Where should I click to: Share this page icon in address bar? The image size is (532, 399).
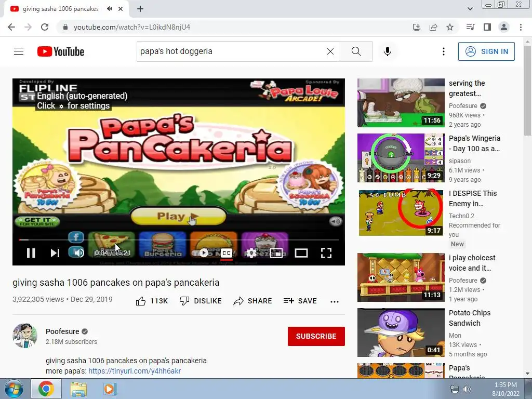[433, 27]
